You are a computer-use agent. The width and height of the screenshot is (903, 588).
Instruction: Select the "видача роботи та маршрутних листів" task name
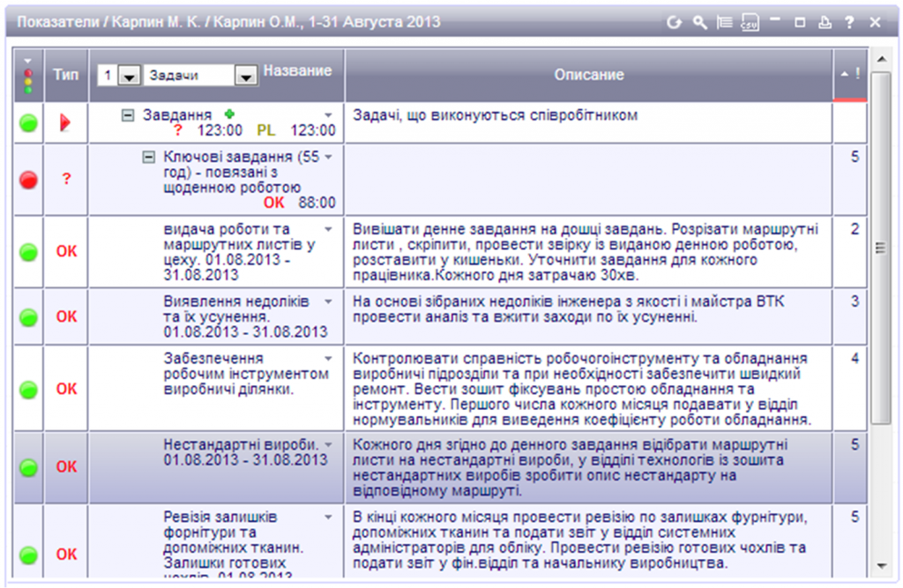tap(239, 251)
